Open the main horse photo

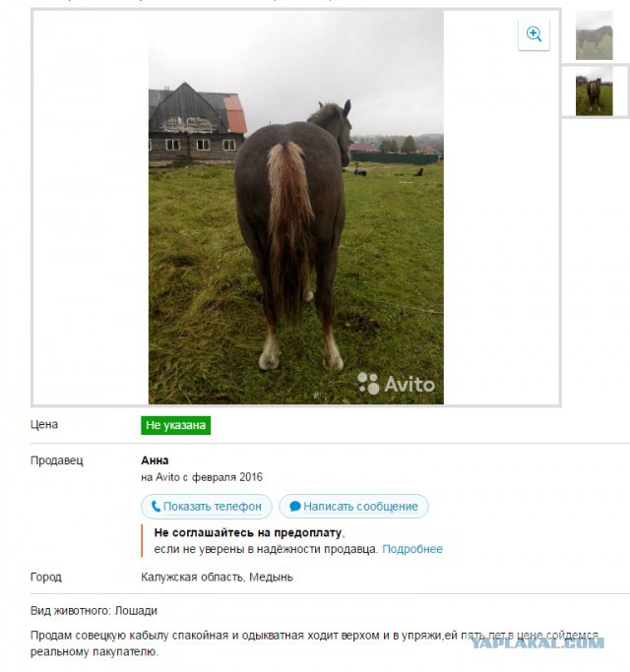click(x=296, y=207)
